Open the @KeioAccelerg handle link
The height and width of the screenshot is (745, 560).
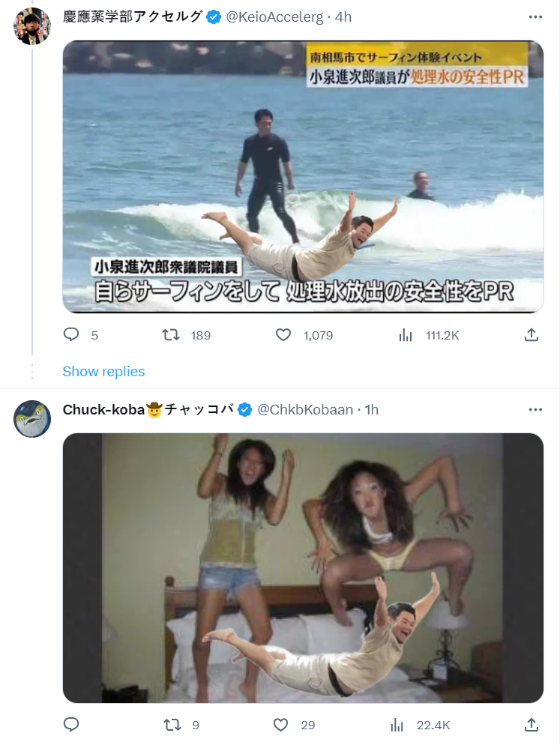pyautogui.click(x=272, y=16)
